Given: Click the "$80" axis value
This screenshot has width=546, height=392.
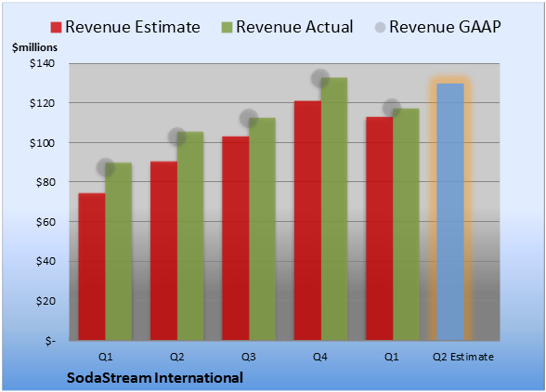Looking at the screenshot, I should (x=45, y=182).
